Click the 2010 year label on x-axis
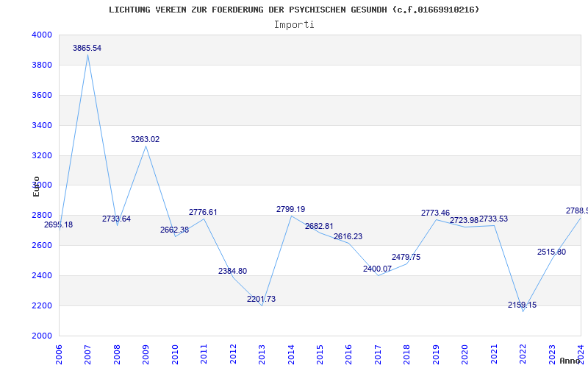The height and width of the screenshot is (368, 588). pos(175,355)
